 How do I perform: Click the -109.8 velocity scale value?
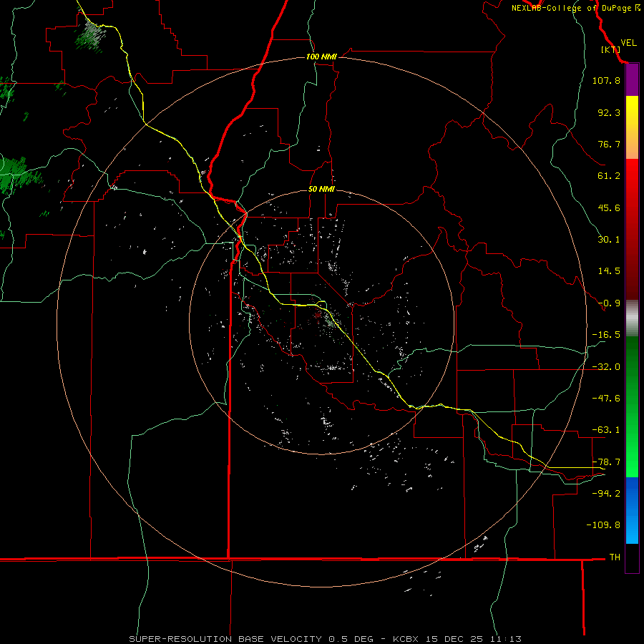(x=603, y=525)
